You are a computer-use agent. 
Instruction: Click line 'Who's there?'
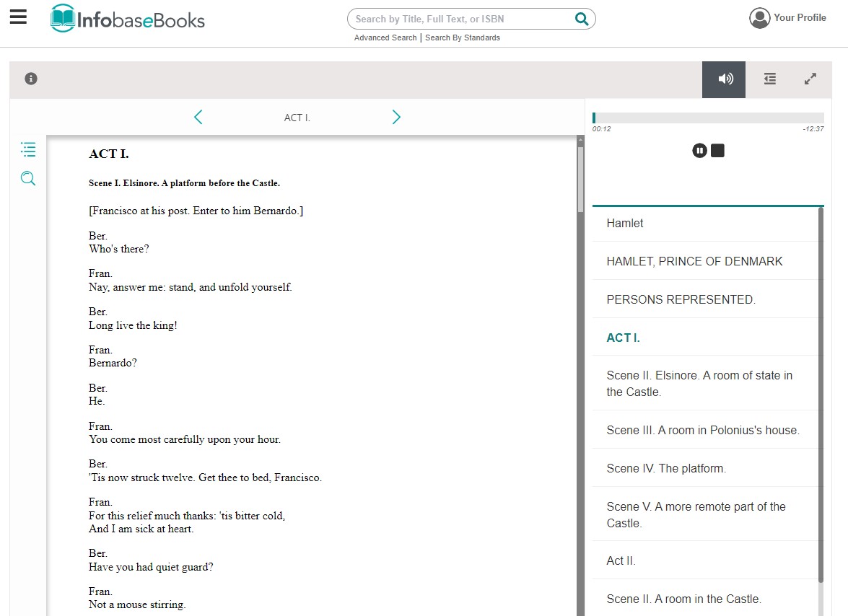pyautogui.click(x=119, y=249)
